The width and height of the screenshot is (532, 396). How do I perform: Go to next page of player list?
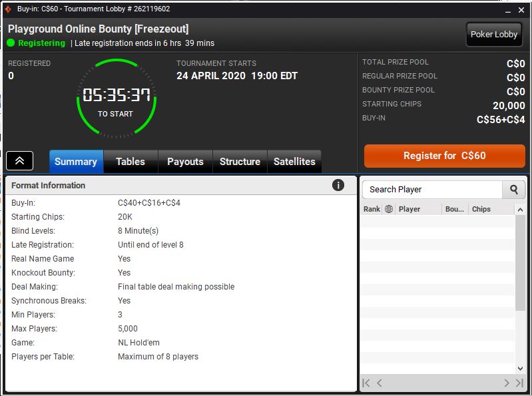[507, 383]
